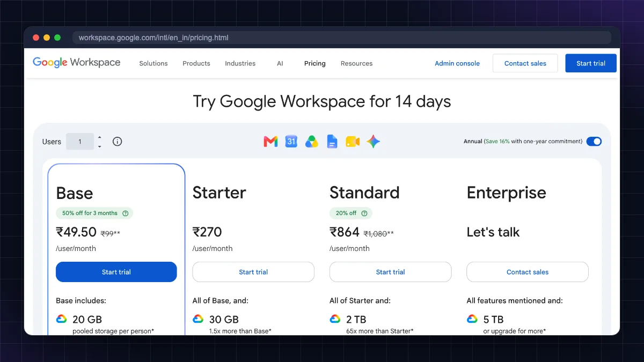Go to the Pricing nav item
Viewport: 644px width, 362px height.
coord(315,63)
